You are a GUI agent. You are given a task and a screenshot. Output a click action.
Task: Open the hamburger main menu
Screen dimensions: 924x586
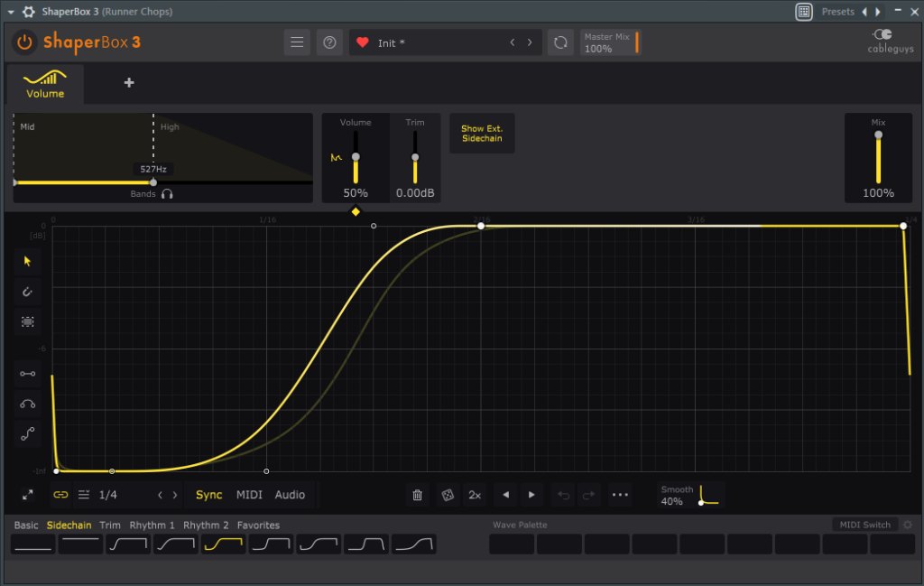pyautogui.click(x=296, y=42)
